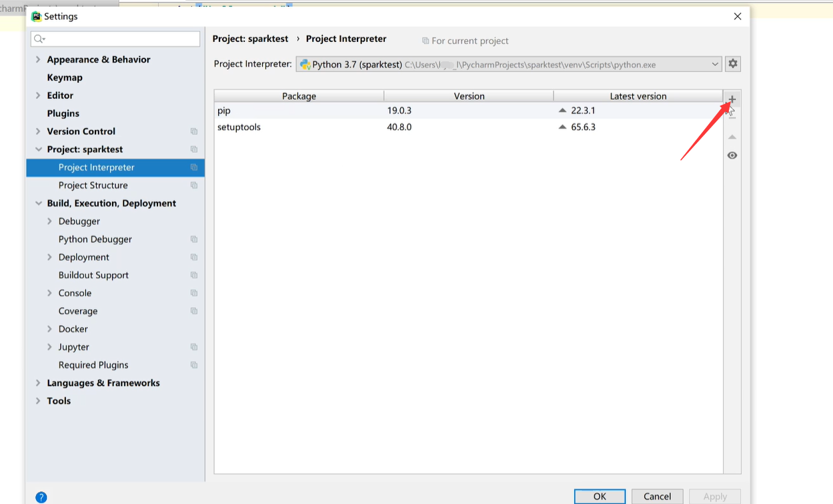Click the Python logo in interpreter field

click(x=305, y=65)
